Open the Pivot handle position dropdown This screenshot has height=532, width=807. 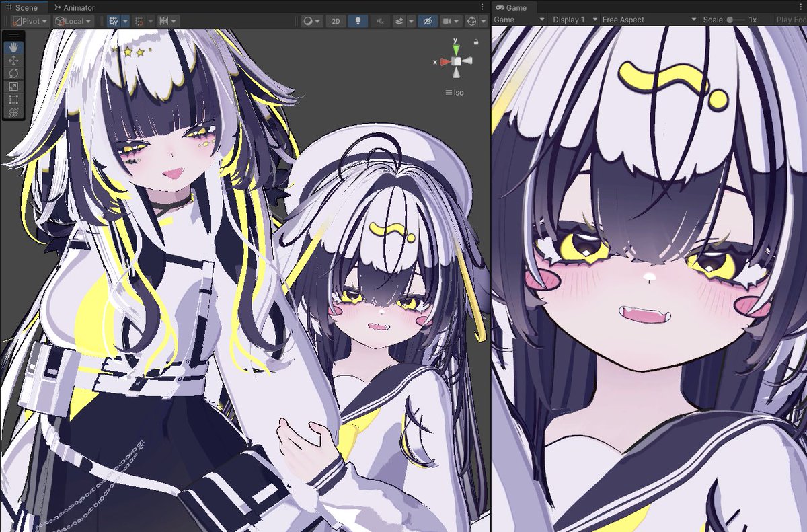pos(30,21)
